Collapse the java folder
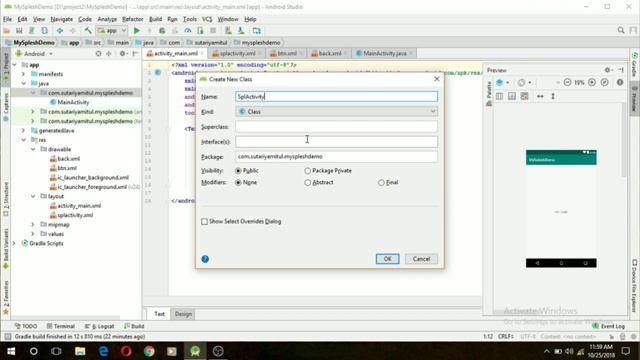640x360 pixels. click(x=24, y=84)
